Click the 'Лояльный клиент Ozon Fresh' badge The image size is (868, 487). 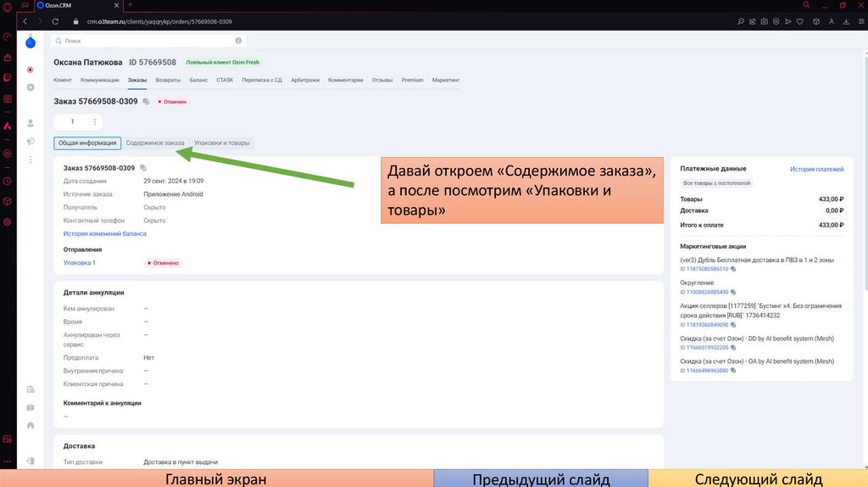(223, 62)
